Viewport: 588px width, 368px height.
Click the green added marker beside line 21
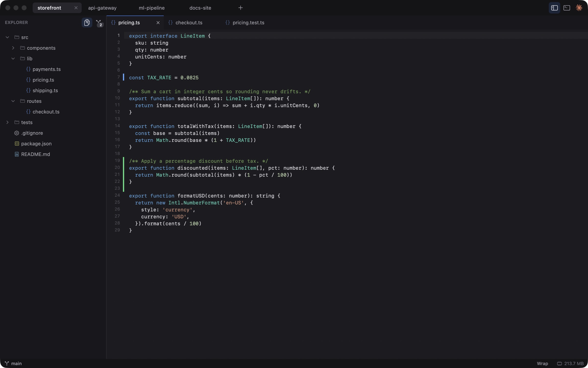click(x=123, y=174)
